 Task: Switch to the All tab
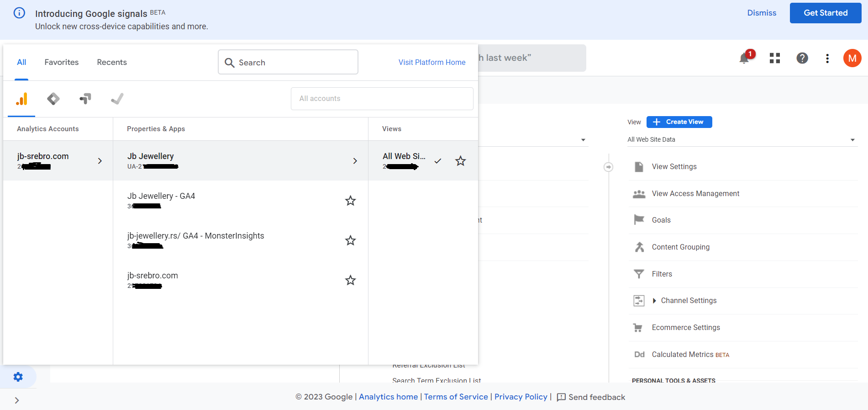click(21, 62)
